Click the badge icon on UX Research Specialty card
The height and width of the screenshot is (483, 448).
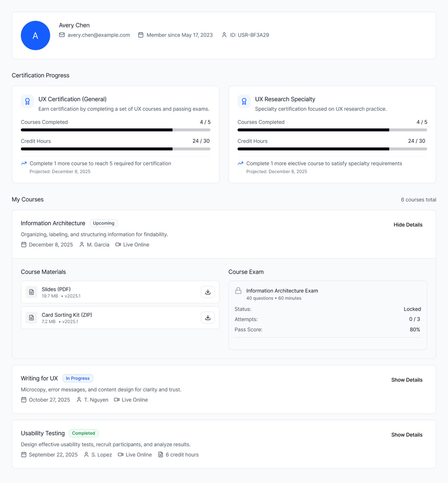pyautogui.click(x=244, y=101)
